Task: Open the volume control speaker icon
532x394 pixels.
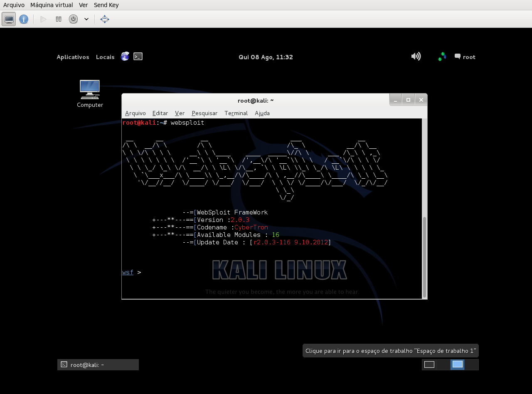Action: (416, 56)
